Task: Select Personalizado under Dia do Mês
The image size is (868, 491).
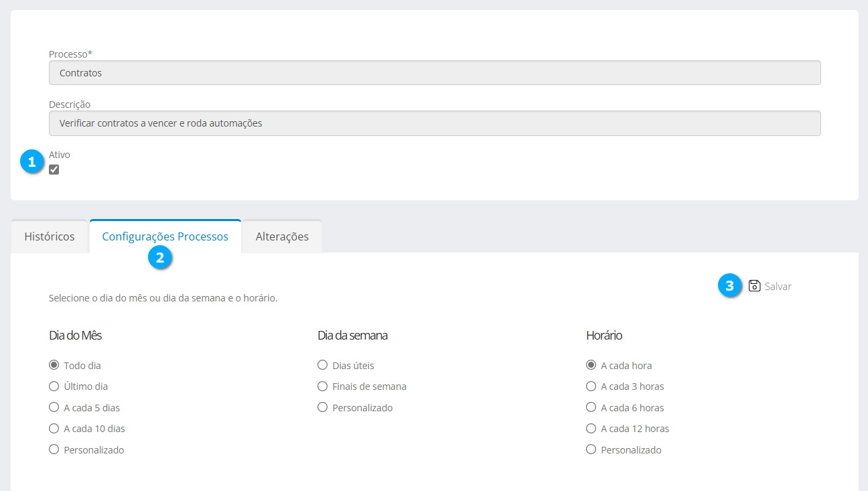Action: (54, 449)
